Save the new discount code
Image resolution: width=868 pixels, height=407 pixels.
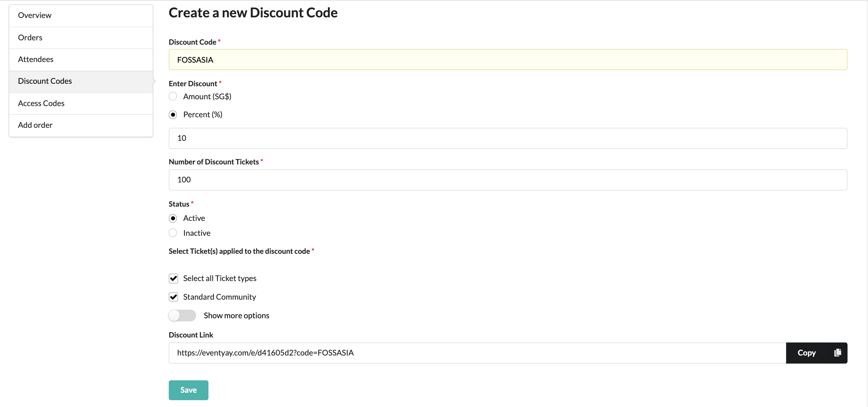188,390
